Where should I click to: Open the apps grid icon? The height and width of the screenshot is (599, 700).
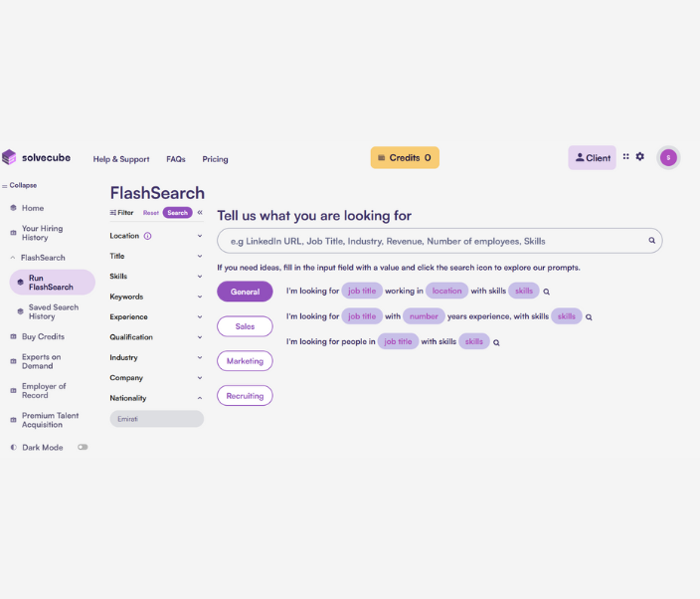[626, 156]
